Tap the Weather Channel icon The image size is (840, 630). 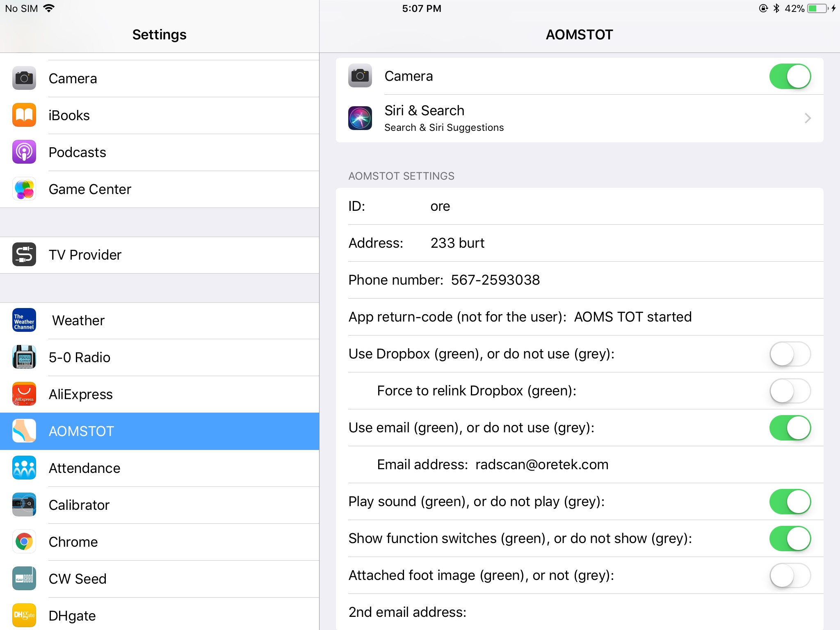tap(24, 320)
